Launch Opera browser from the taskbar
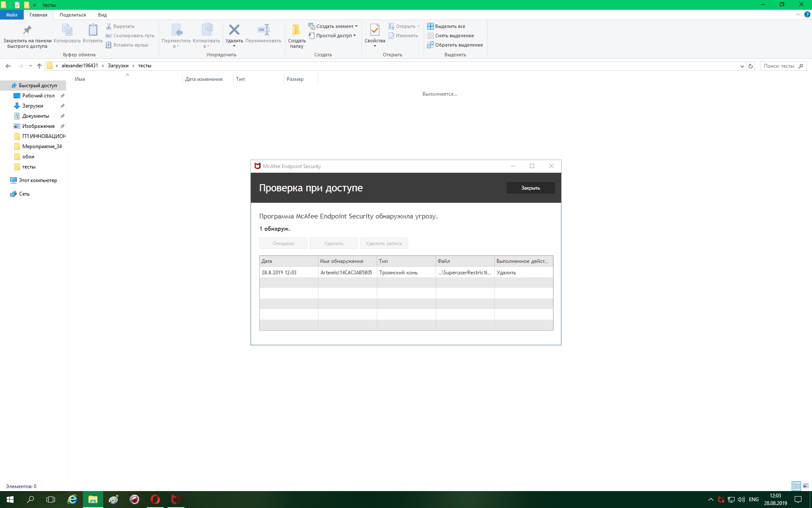 [155, 500]
